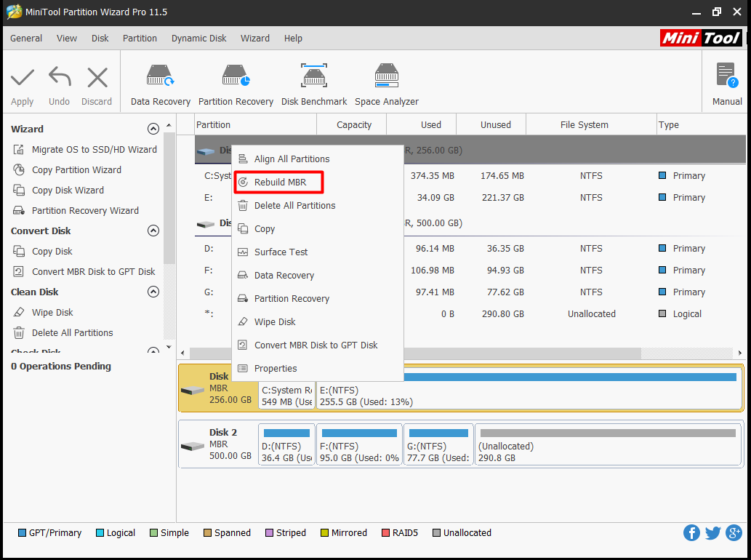Choose Rebuild MBR from context menu
The image size is (751, 560).
tap(280, 183)
